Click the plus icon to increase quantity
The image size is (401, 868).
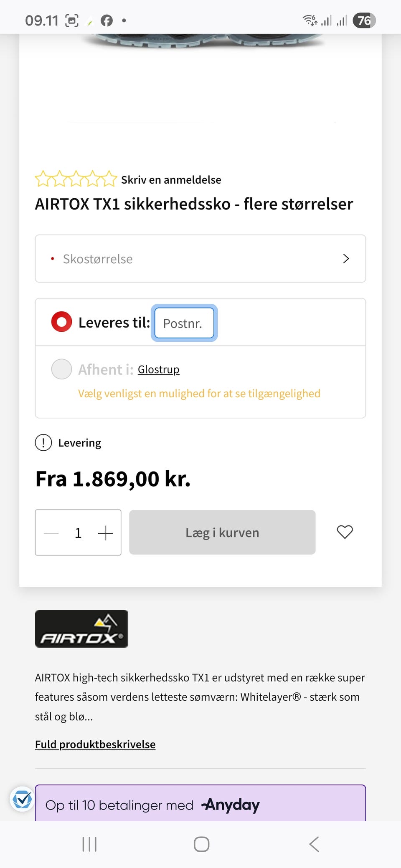point(105,533)
